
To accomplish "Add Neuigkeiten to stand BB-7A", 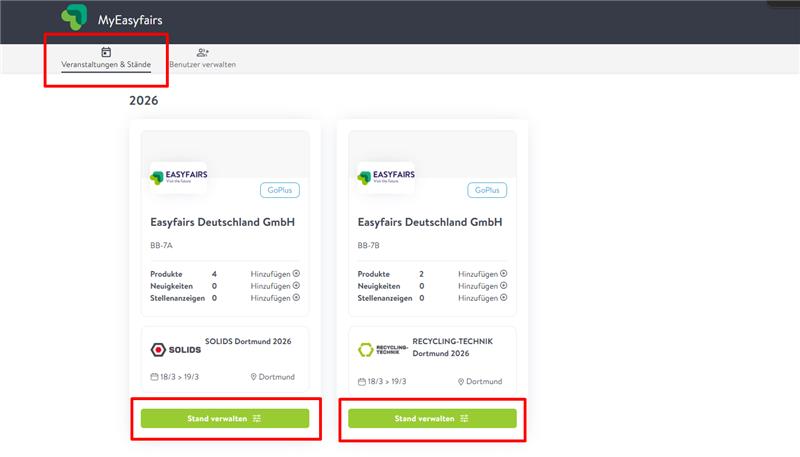I will point(275,285).
